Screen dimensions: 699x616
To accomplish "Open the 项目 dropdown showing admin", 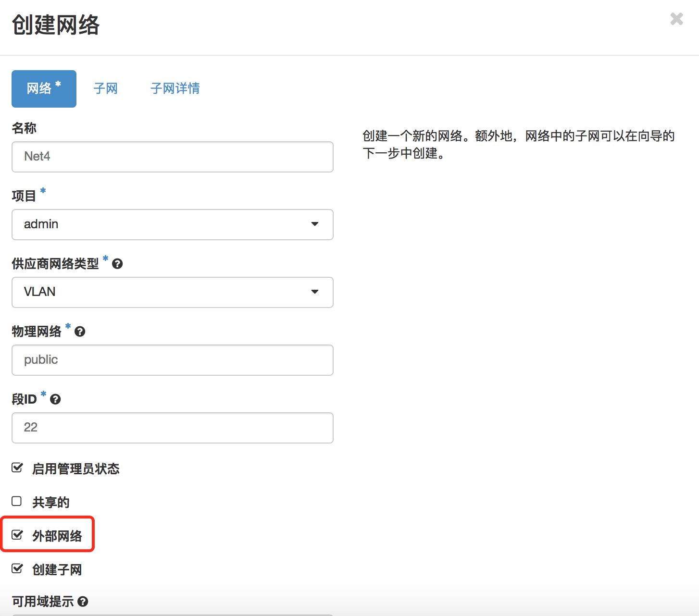I will [173, 224].
